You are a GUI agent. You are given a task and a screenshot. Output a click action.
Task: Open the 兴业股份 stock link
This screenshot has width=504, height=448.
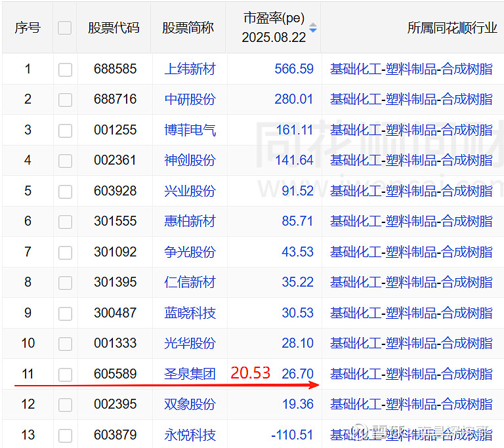click(x=190, y=191)
